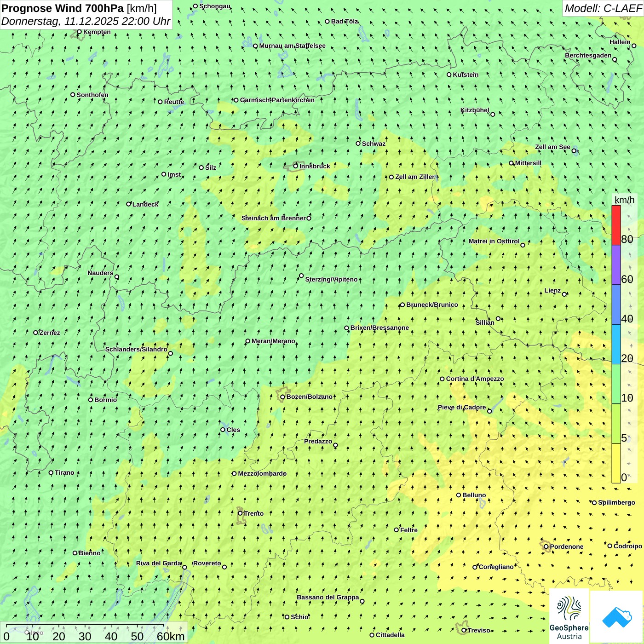Select the 'Schongau' label
The image size is (644, 644).
[x=215, y=6]
